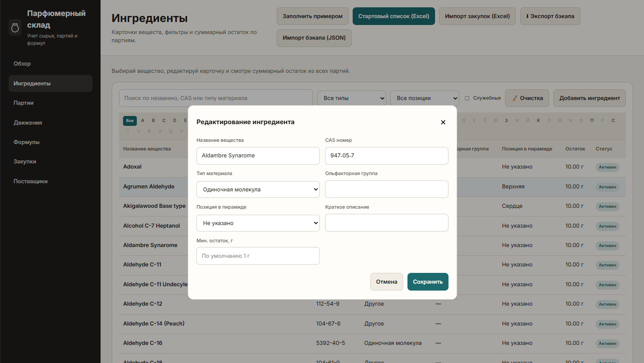Click the CAS номер input field
Screen dimensions: 644x363
tap(386, 156)
